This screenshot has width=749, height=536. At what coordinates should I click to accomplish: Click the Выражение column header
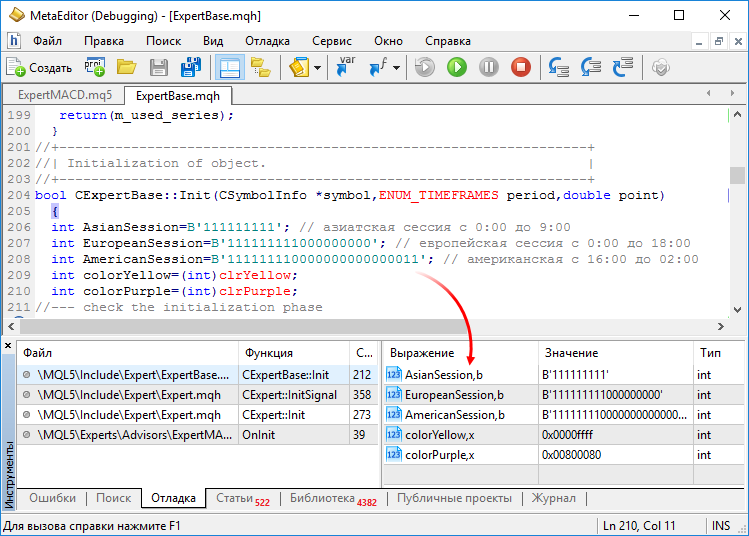click(x=461, y=353)
